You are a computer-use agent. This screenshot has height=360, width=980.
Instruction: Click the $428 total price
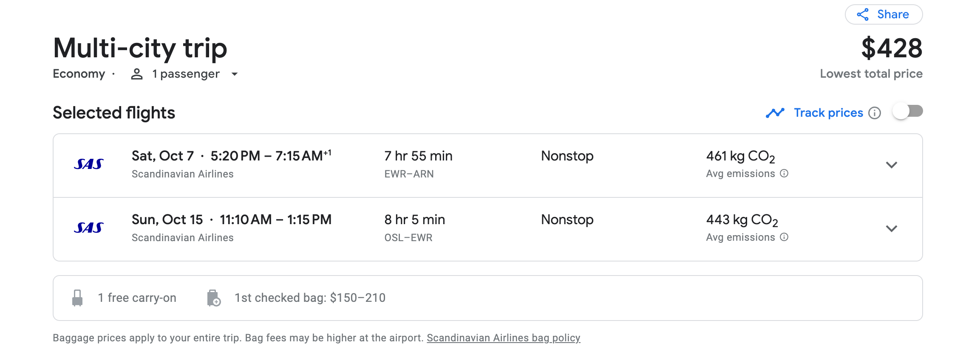[x=892, y=48]
